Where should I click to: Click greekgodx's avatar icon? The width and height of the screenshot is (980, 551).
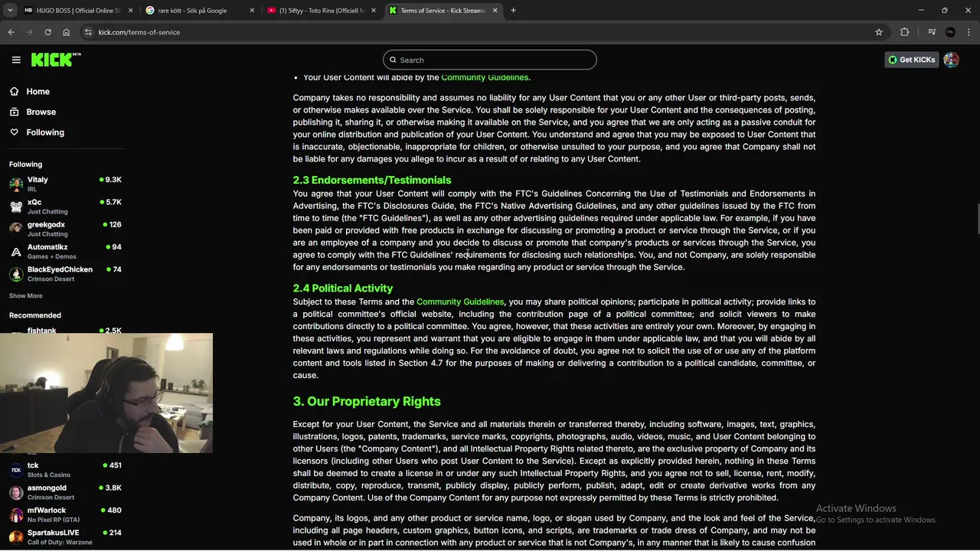(x=16, y=229)
